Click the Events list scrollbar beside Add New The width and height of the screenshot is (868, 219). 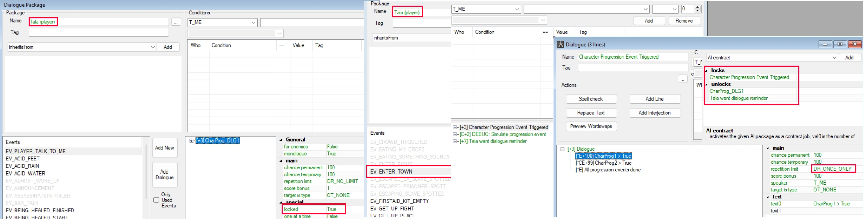[x=146, y=172]
